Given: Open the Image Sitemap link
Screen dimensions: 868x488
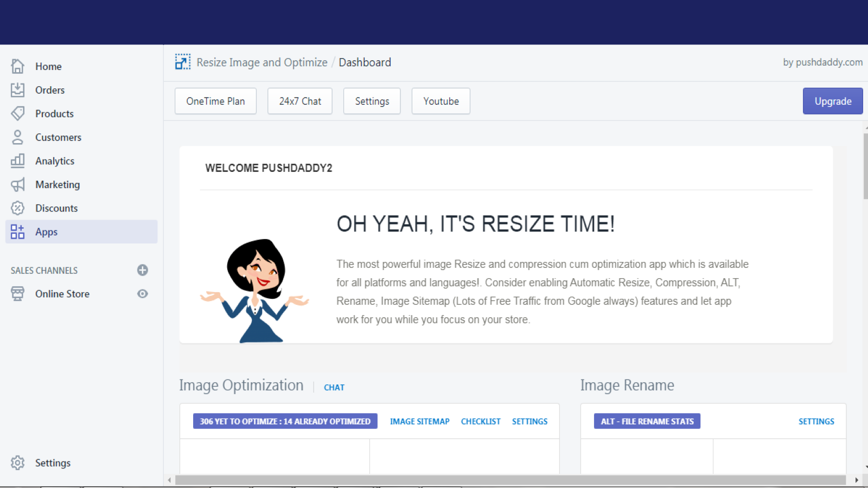Looking at the screenshot, I should (x=420, y=421).
